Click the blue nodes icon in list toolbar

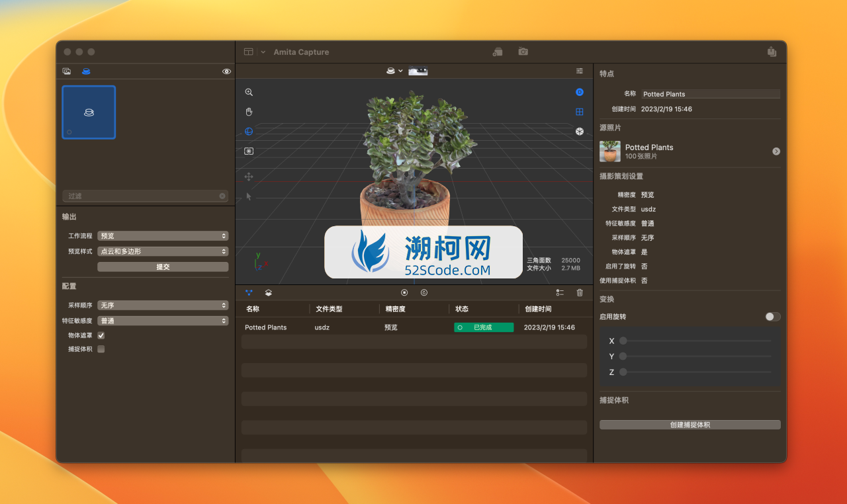(249, 292)
